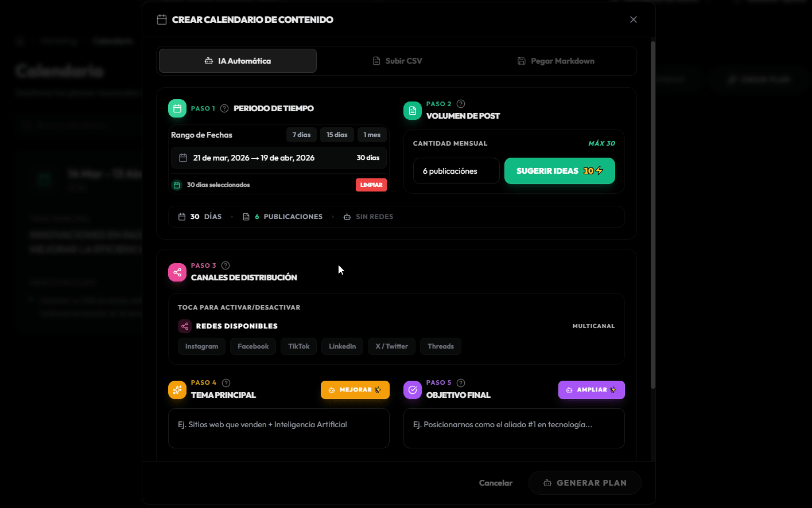Screen dimensions: 812x508
Task: Click the purple Paso 5 checkmark icon
Action: point(412,389)
